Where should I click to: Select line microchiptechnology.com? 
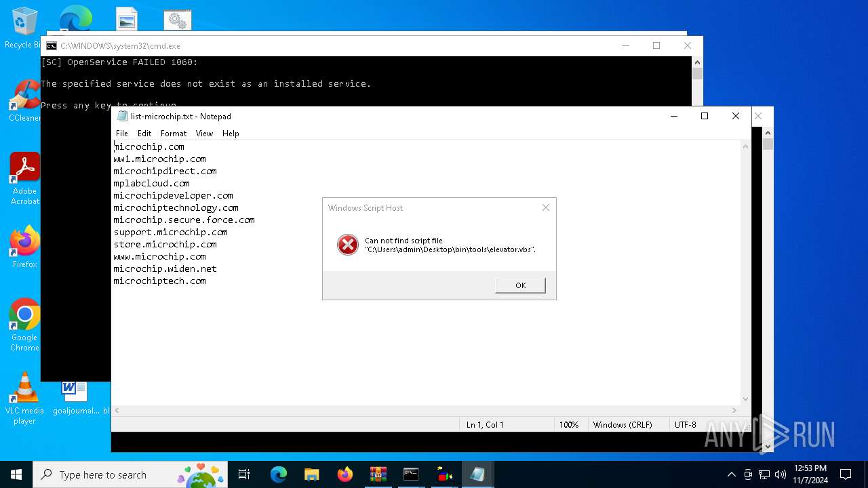(x=176, y=207)
